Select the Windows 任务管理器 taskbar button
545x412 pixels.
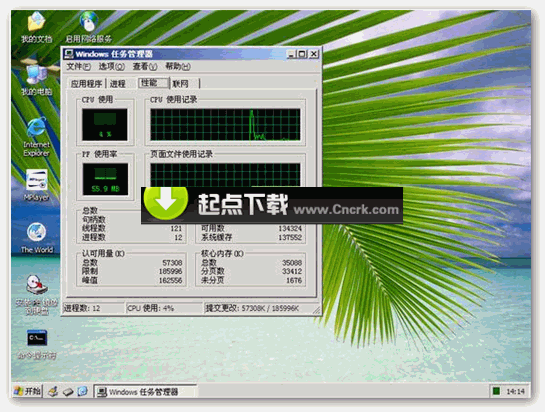[x=145, y=392]
